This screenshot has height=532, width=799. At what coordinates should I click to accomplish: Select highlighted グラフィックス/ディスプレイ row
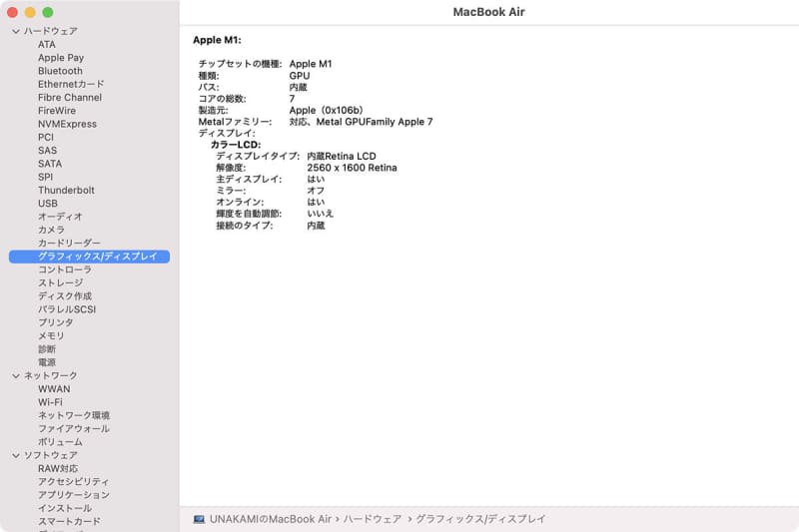[x=89, y=257]
